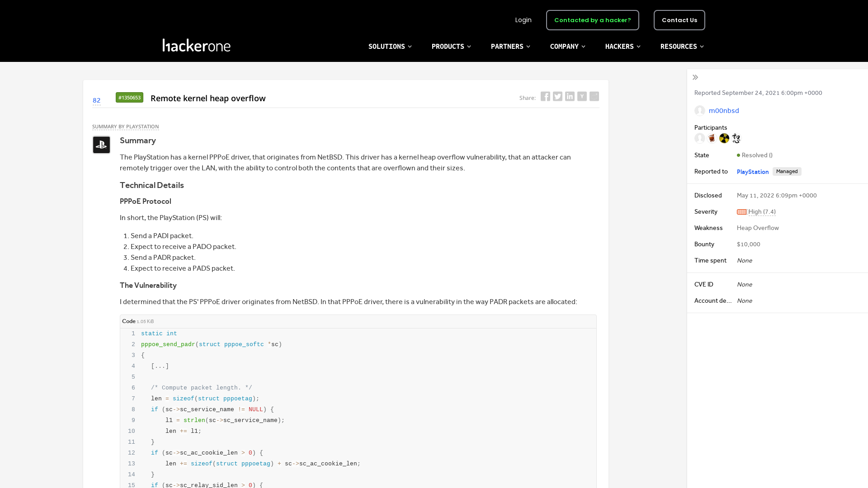This screenshot has width=868, height=488.
Task: Click code line pppoe_send_padr
Action: tap(212, 344)
